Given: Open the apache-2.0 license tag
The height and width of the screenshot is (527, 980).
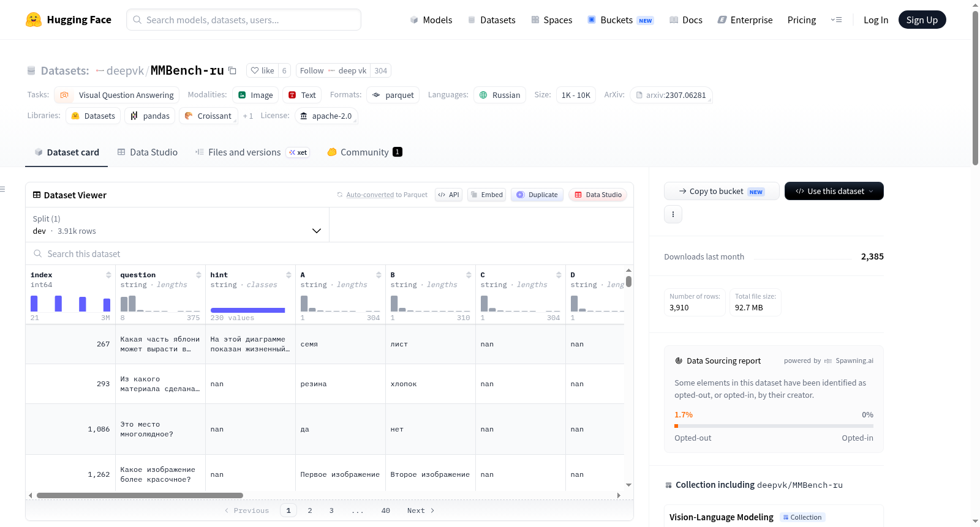Looking at the screenshot, I should point(326,116).
